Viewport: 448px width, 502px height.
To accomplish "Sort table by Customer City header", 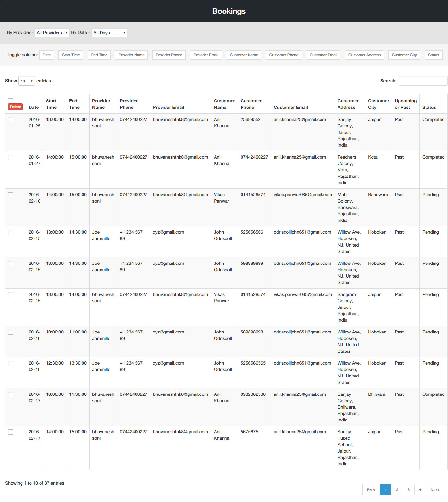I will (x=378, y=104).
